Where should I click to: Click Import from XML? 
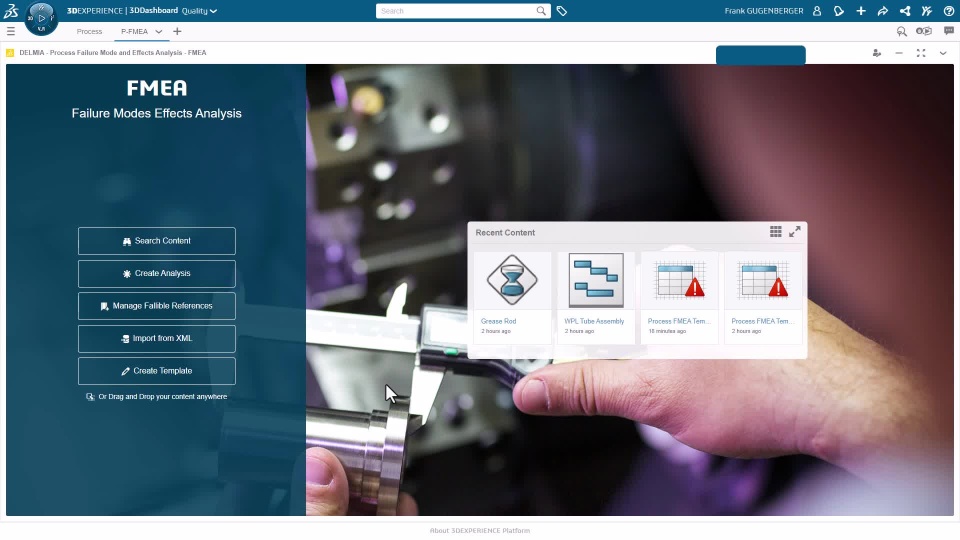157,339
